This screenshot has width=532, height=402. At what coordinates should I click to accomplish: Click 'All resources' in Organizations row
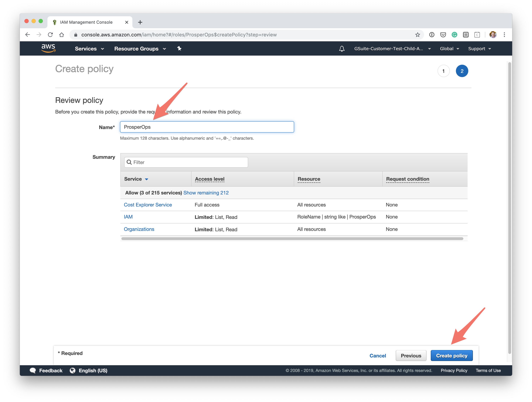click(x=311, y=229)
